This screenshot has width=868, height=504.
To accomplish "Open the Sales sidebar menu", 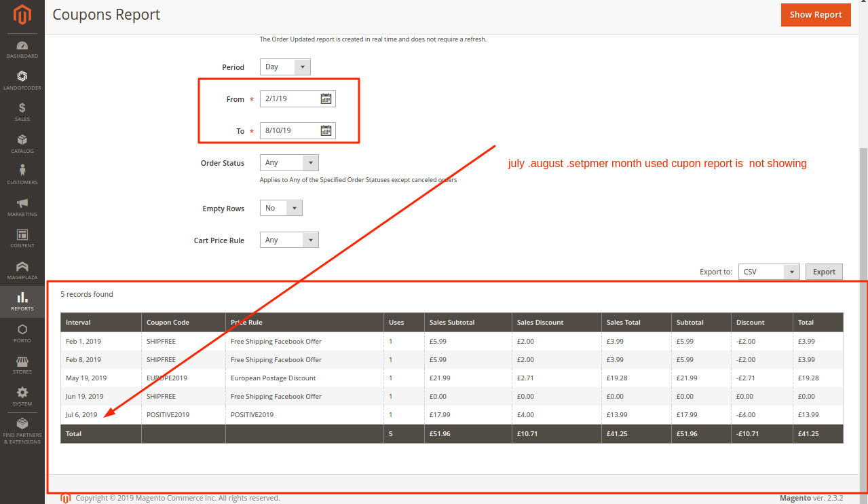I will [22, 112].
